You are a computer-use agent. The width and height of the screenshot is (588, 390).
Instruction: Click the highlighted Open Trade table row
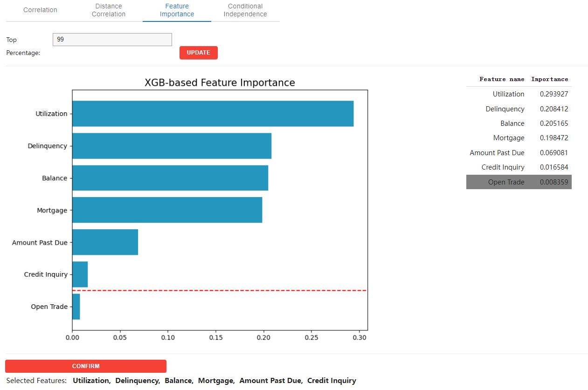(x=519, y=182)
